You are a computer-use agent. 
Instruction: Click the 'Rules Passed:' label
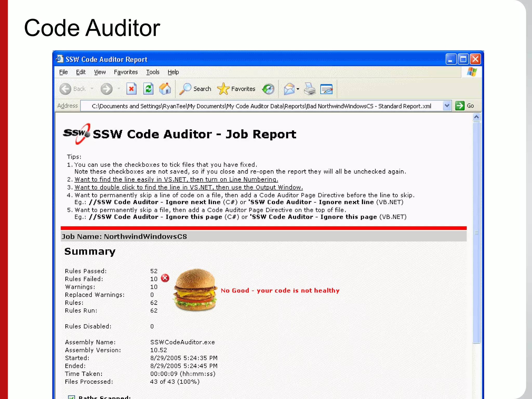[86, 271]
